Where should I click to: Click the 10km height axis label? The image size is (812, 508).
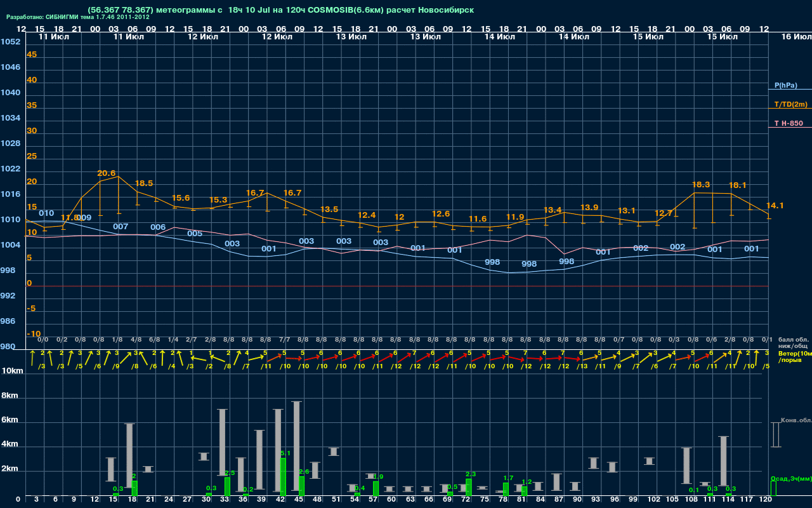click(11, 371)
